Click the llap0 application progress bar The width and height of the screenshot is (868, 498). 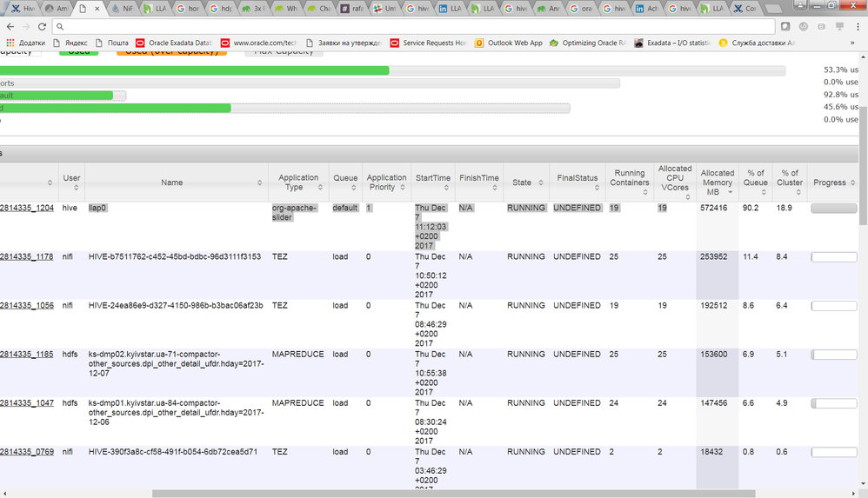click(833, 209)
